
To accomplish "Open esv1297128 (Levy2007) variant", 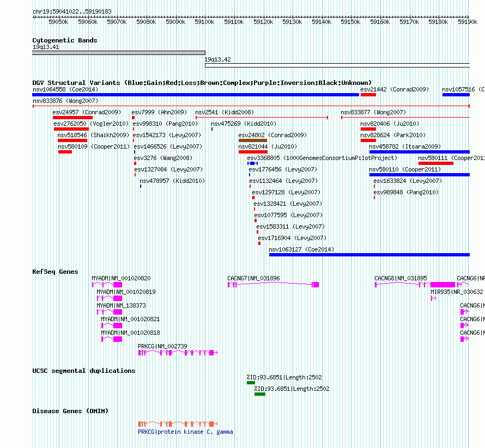I will pyautogui.click(x=286, y=192).
